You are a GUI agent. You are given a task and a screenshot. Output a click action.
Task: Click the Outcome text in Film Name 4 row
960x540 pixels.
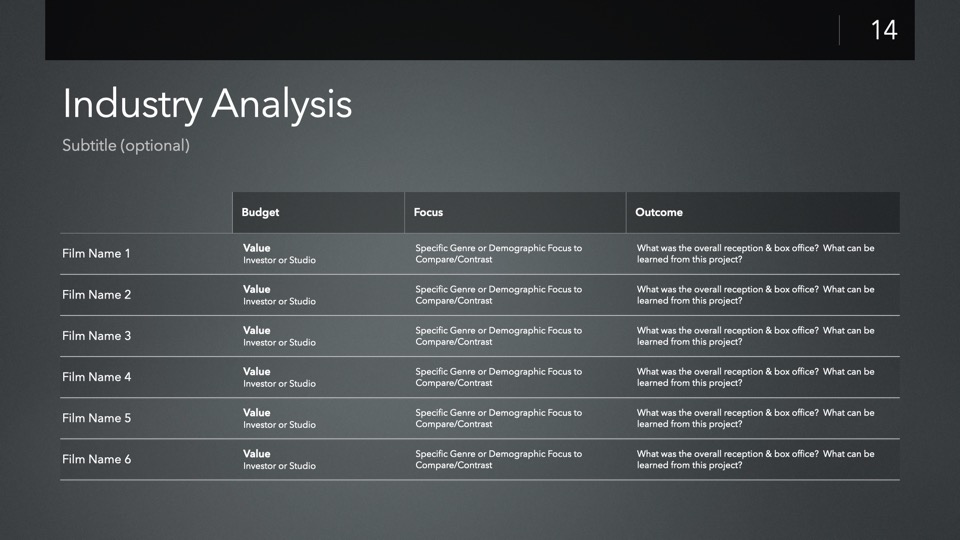755,377
